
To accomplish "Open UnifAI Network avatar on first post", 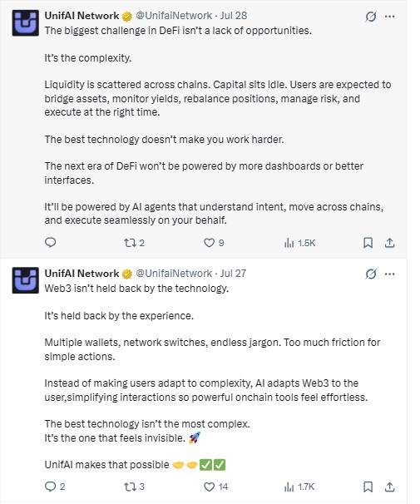I will (x=26, y=22).
